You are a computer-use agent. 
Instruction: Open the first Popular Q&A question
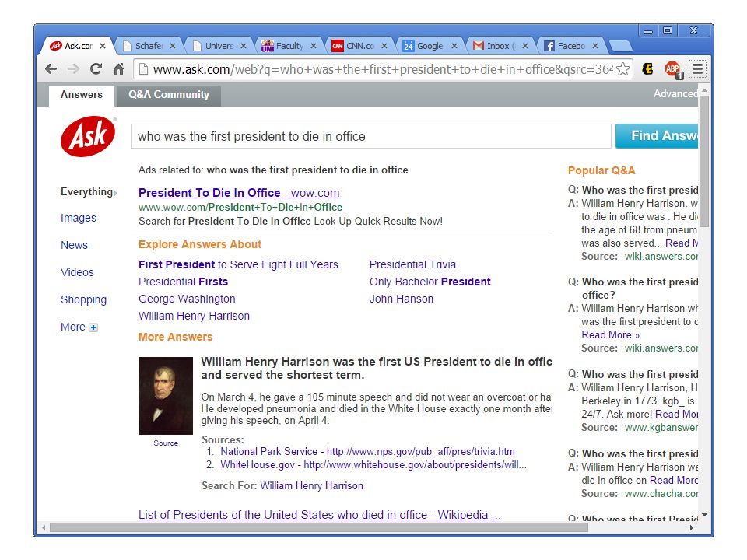[x=640, y=190]
